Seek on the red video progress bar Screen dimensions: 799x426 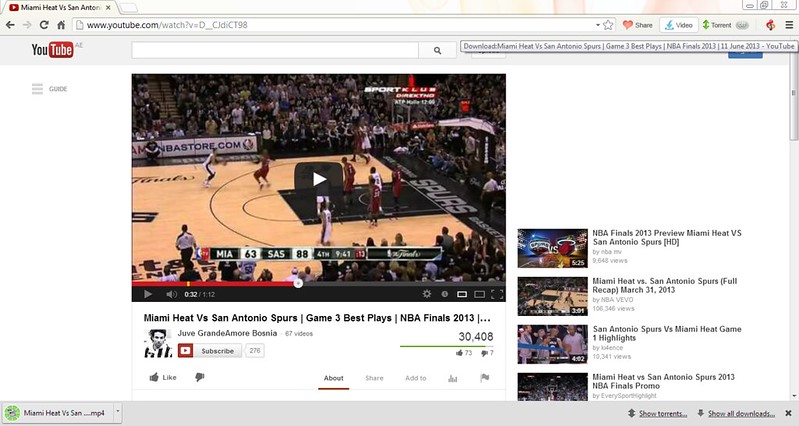[x=318, y=284]
